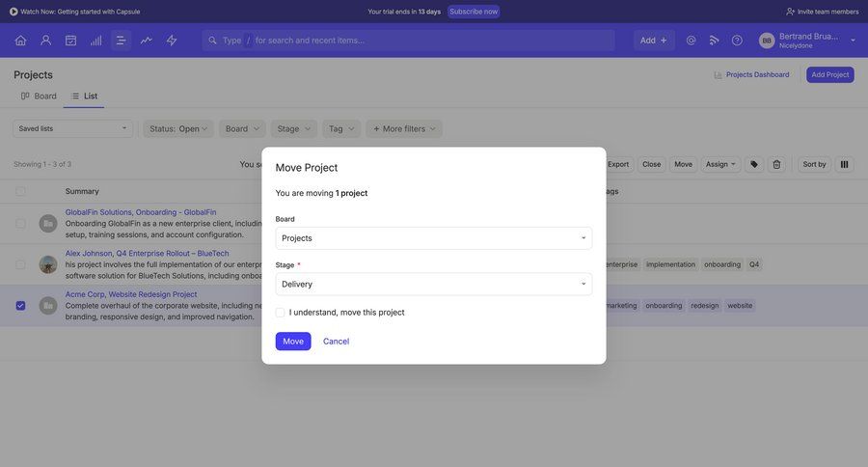Select the List tab
This screenshot has height=467, width=868.
[x=84, y=96]
